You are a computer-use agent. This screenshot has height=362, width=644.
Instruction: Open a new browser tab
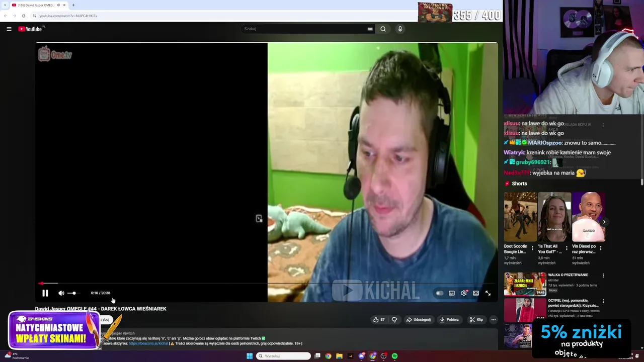click(73, 5)
